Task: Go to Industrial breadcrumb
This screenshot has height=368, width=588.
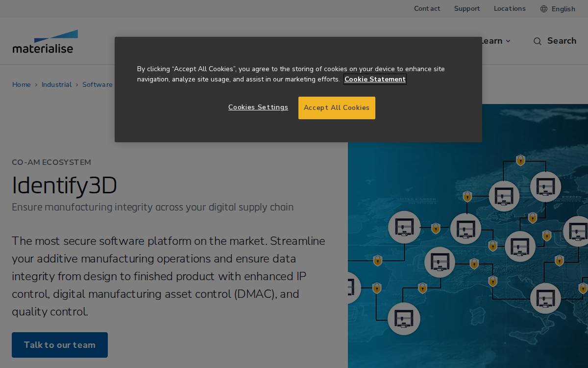Action: pyautogui.click(x=56, y=85)
